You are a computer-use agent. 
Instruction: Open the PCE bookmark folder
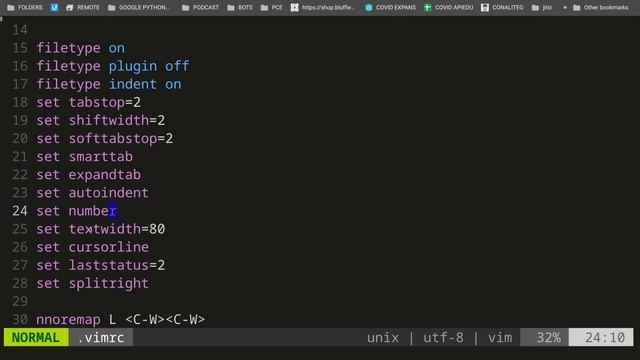click(271, 7)
